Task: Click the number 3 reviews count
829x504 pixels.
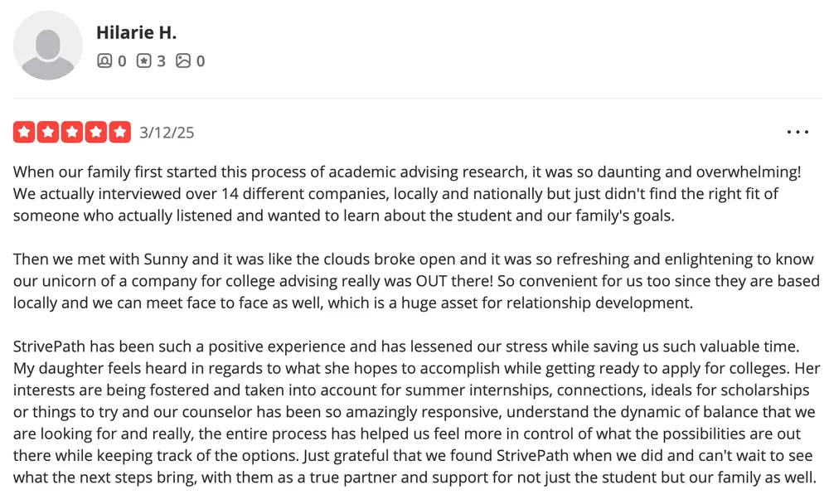Action: point(162,61)
